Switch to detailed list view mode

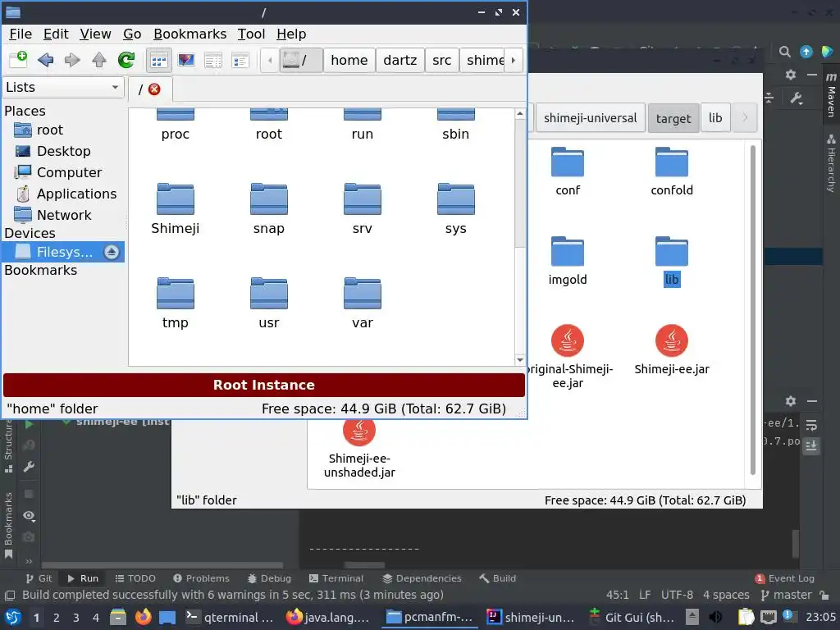point(213,60)
